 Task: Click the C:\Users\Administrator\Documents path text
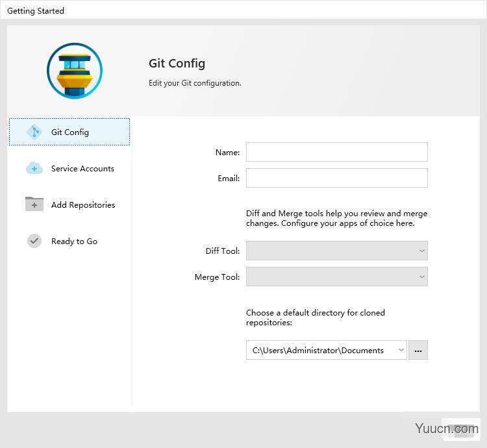(x=318, y=350)
